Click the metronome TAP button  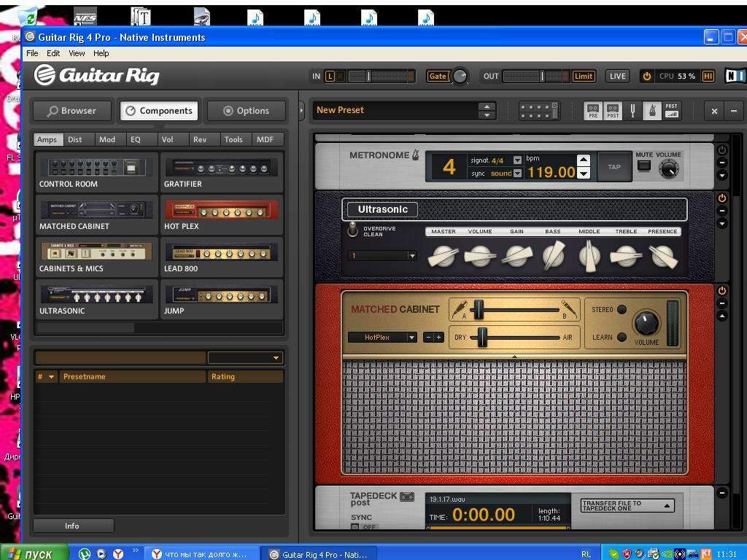(x=614, y=167)
